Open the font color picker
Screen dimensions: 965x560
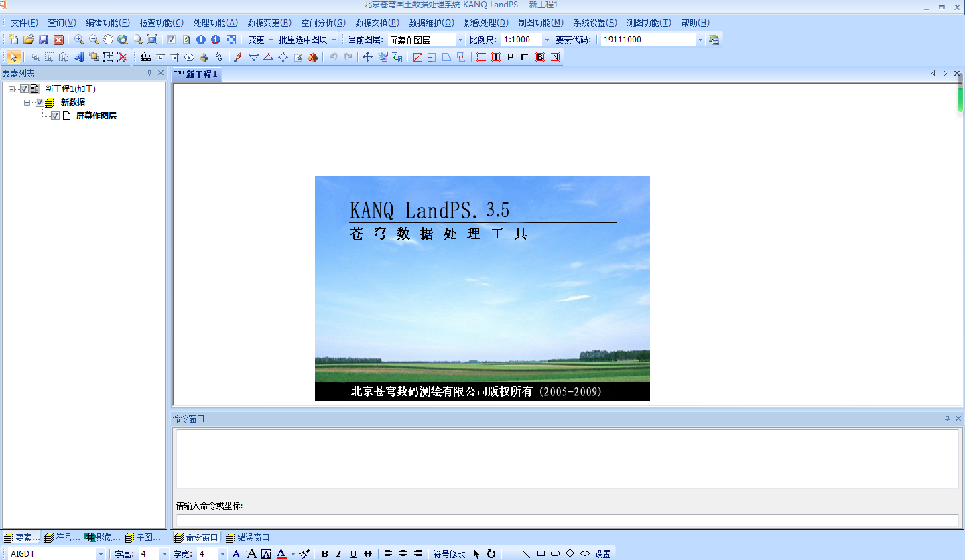click(281, 553)
